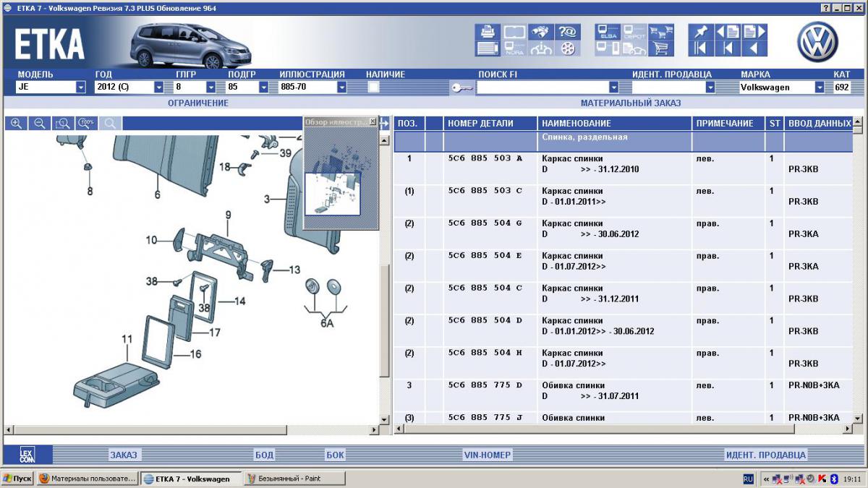Image resolution: width=868 pixels, height=488 pixels.
Task: Go to next page with page-right icon
Action: coord(754,32)
